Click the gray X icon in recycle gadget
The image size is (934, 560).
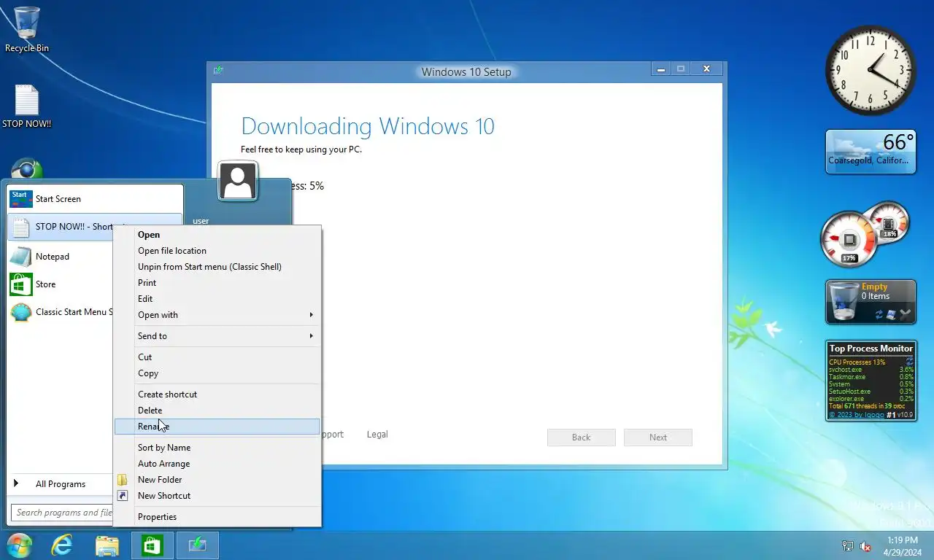tap(906, 314)
